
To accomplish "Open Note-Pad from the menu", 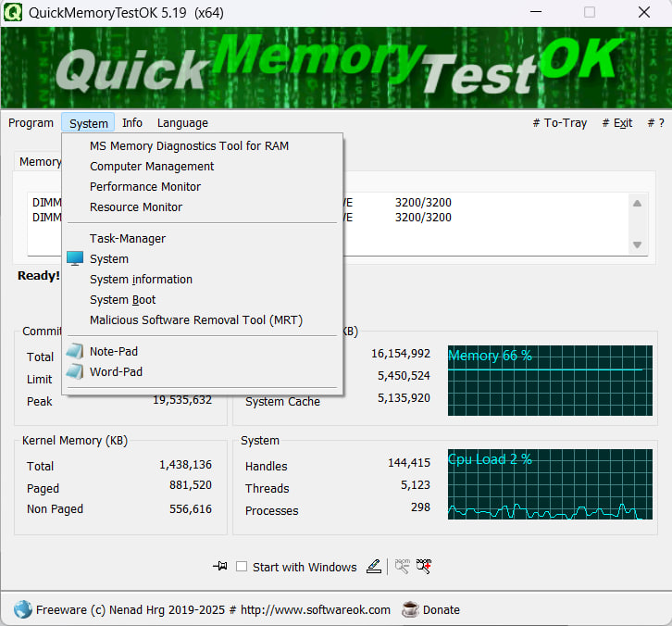I will (203, 351).
